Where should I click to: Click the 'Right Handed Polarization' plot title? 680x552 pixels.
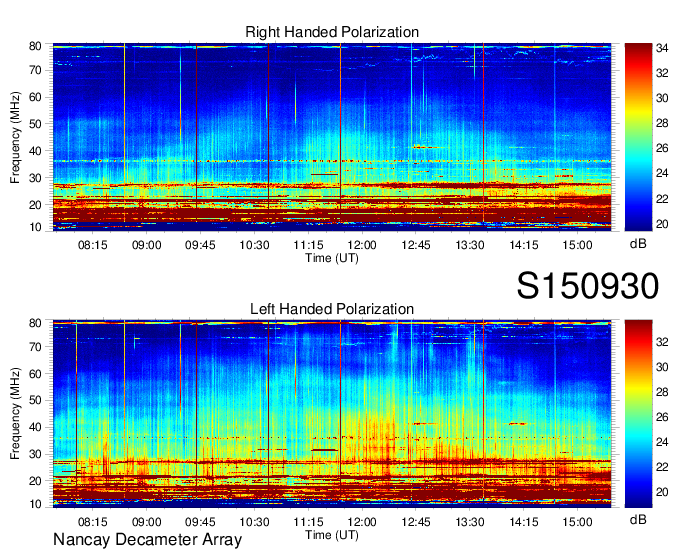[332, 32]
